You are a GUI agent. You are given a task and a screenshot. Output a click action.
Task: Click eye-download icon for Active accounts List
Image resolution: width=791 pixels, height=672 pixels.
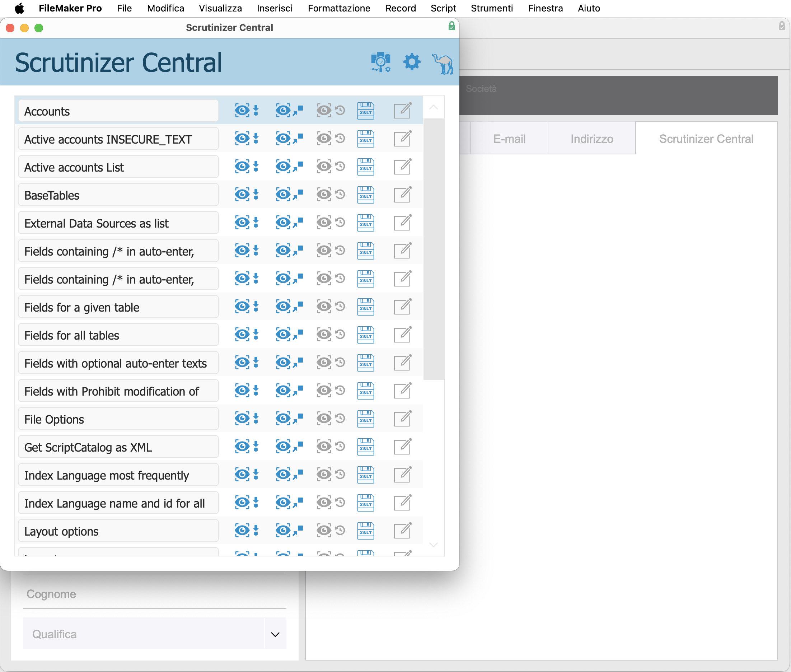coord(247,167)
